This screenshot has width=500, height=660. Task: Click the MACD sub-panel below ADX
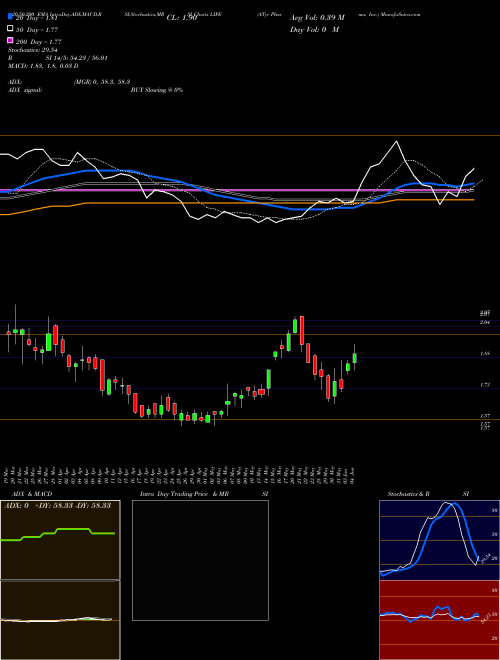[60, 620]
